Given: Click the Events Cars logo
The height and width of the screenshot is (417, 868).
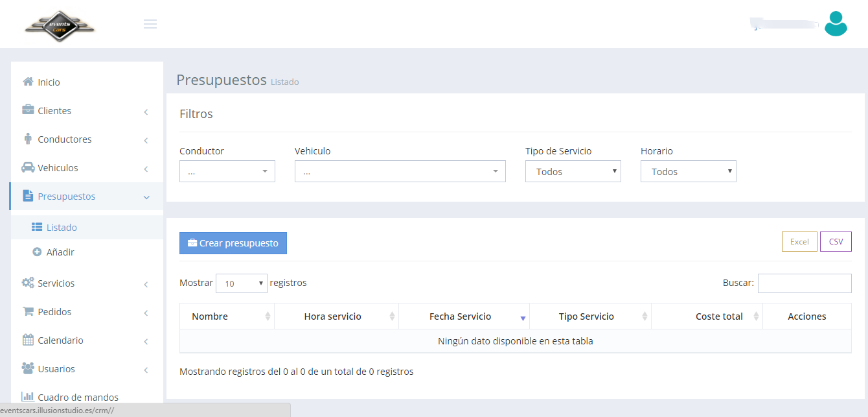Looking at the screenshot, I should point(60,26).
